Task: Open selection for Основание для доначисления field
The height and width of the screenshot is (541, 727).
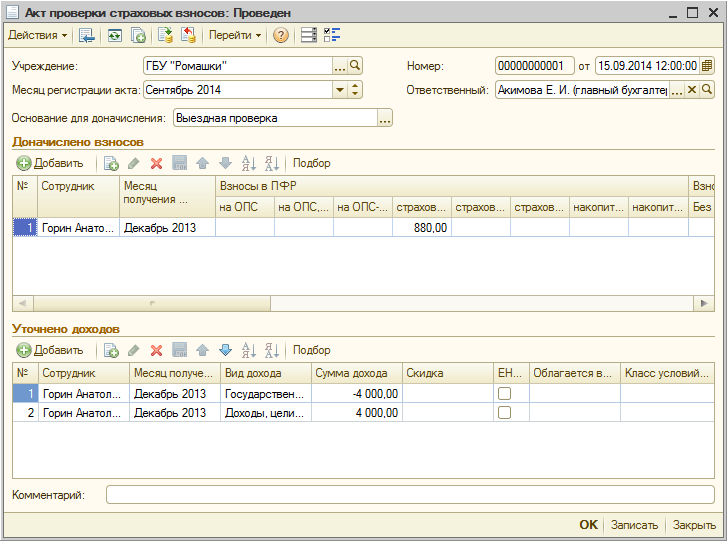Action: coord(385,118)
